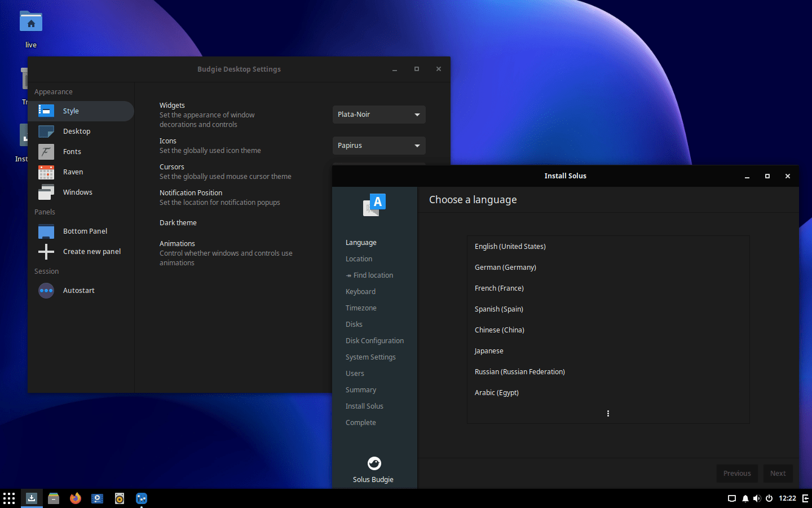Open Autostart session settings
812x508 pixels.
pos(81,291)
